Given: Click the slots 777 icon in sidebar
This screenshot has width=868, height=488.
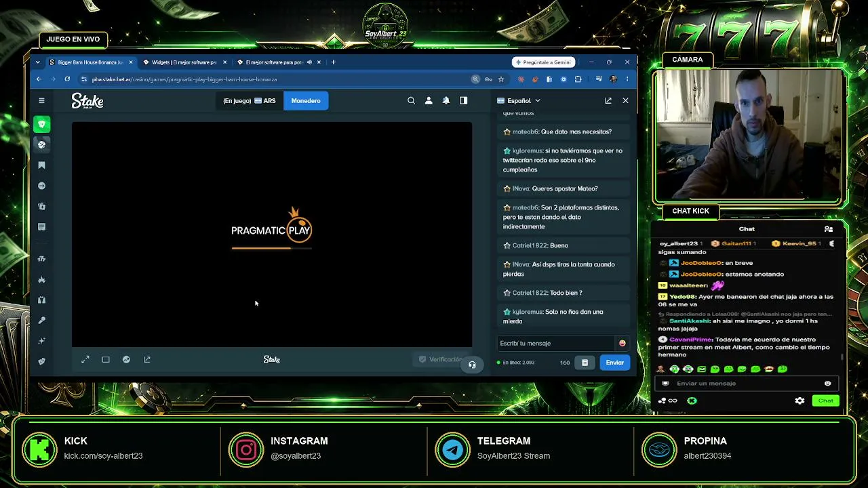Looking at the screenshot, I should (41, 259).
